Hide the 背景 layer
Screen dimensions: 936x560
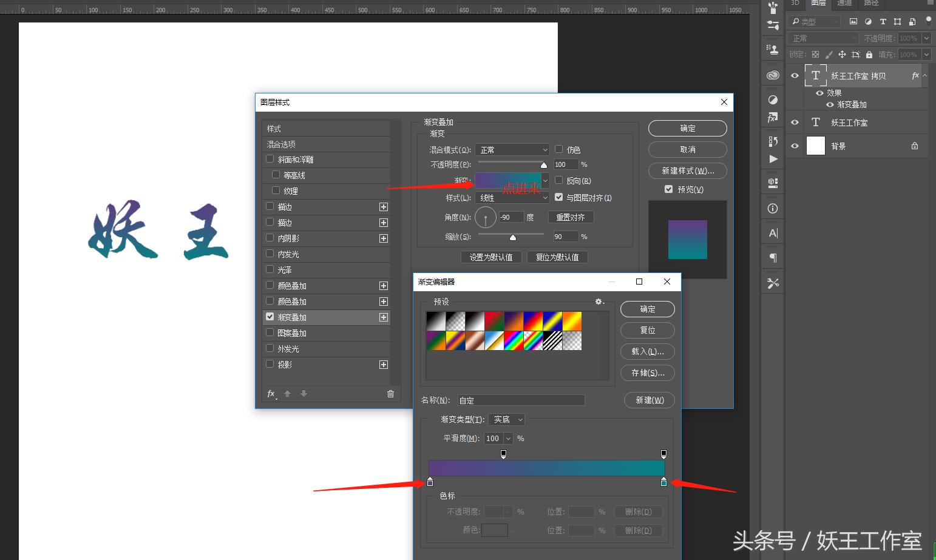794,146
